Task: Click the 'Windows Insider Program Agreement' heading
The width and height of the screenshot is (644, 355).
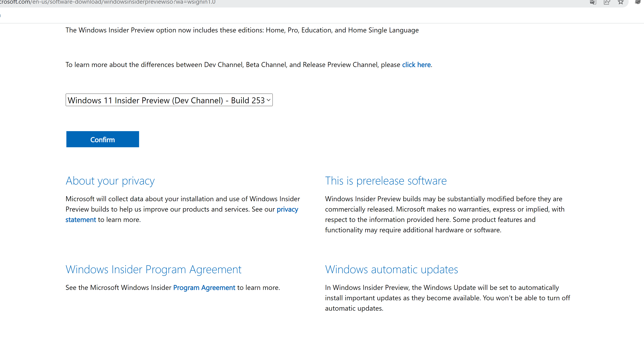Action: 153,269
